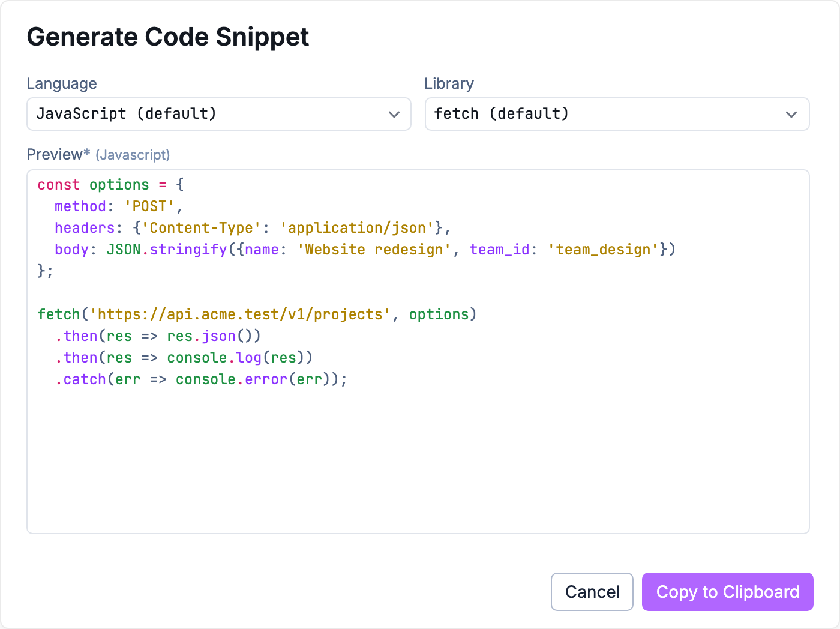
Task: Click the "(Javascript)" hint beside Preview
Action: coord(133,155)
